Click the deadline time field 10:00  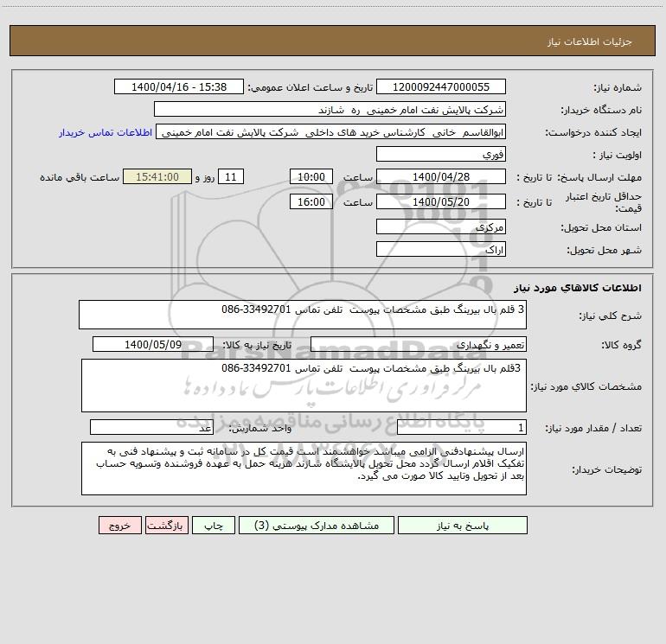[311, 176]
